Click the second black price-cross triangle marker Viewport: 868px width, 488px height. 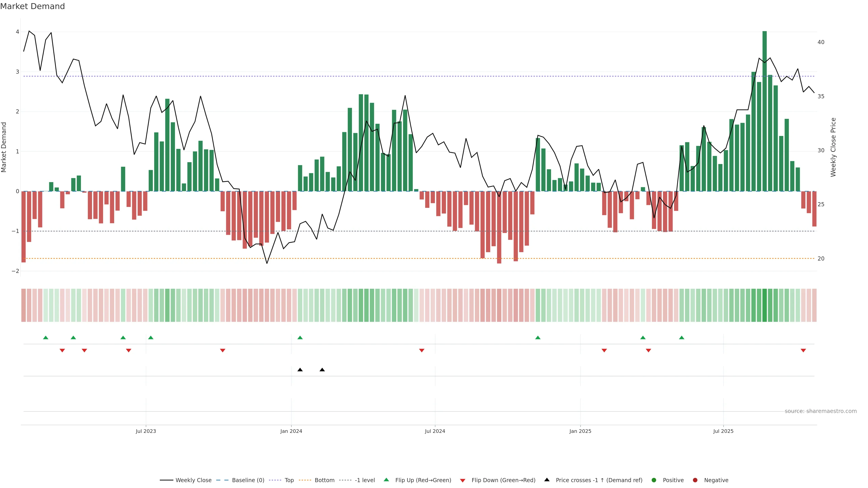322,370
